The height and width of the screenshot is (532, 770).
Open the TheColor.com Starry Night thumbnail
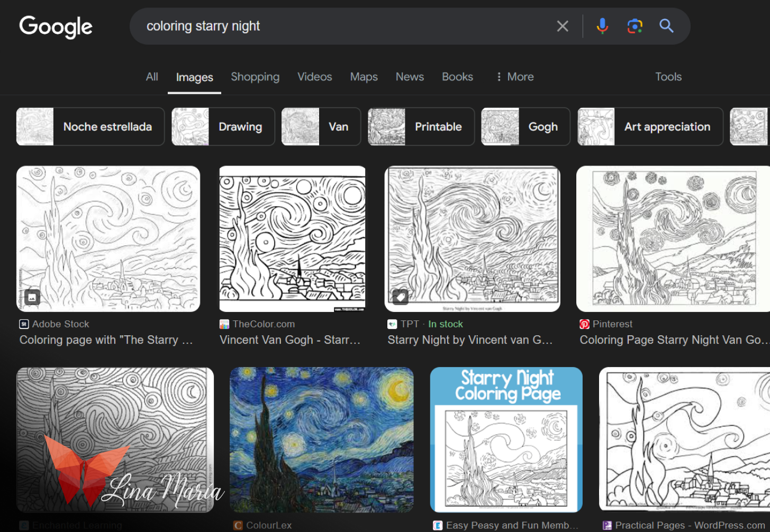pos(292,239)
